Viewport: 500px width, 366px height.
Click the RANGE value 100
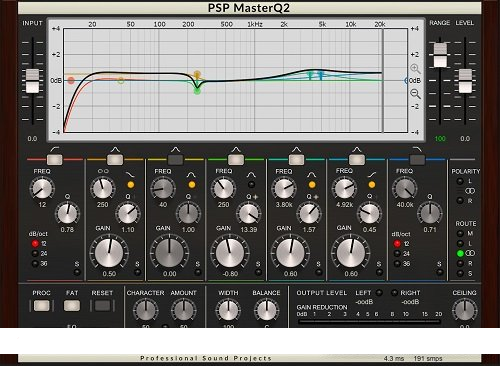coord(440,139)
